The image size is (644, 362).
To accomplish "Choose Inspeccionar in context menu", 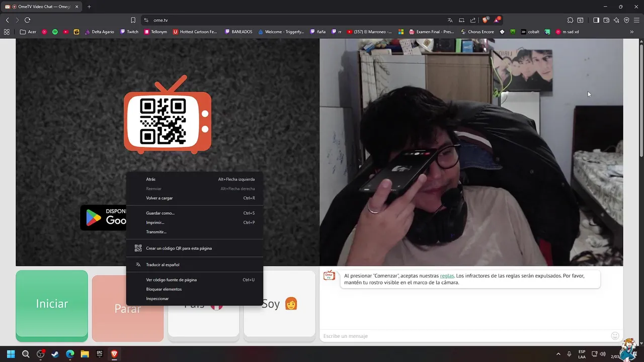I will pos(195,299).
